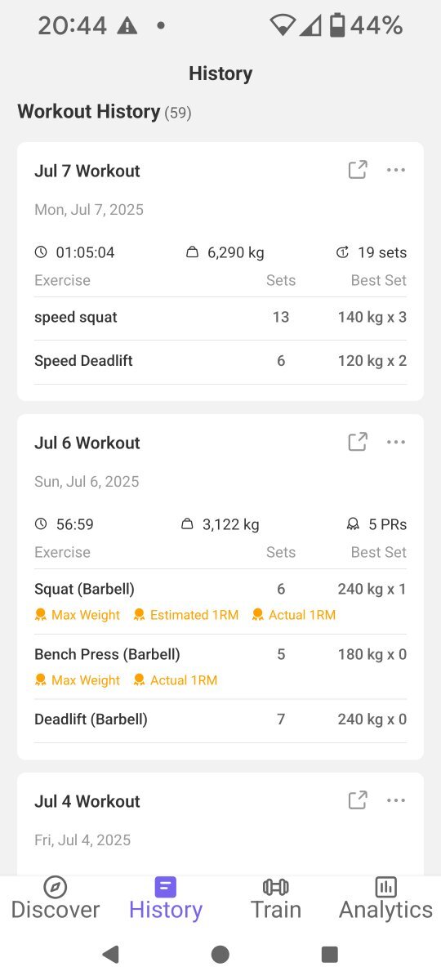Switch to the Train tab
Viewport: 441px width, 980px height.
point(276,898)
